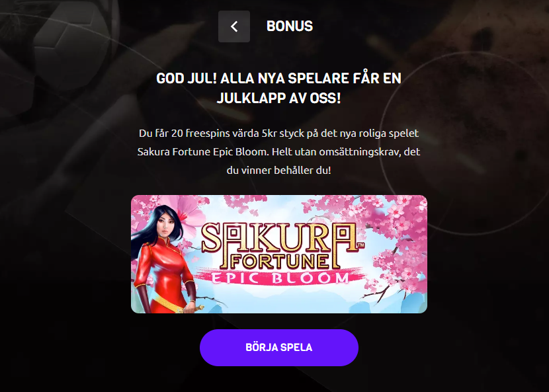Viewport: 549px width, 392px height.
Task: Click the large pink flower behind the woman's head
Action: pyautogui.click(x=186, y=216)
